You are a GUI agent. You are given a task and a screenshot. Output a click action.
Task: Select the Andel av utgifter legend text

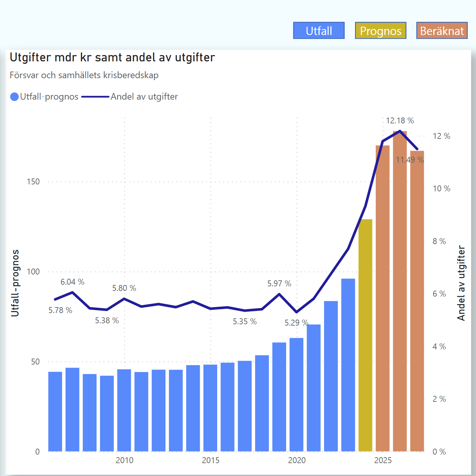[144, 97]
